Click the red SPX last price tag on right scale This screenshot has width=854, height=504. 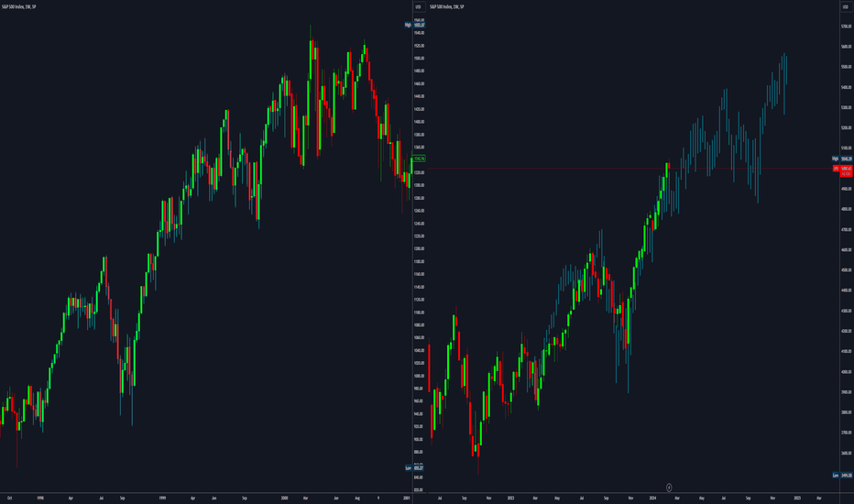coord(843,171)
